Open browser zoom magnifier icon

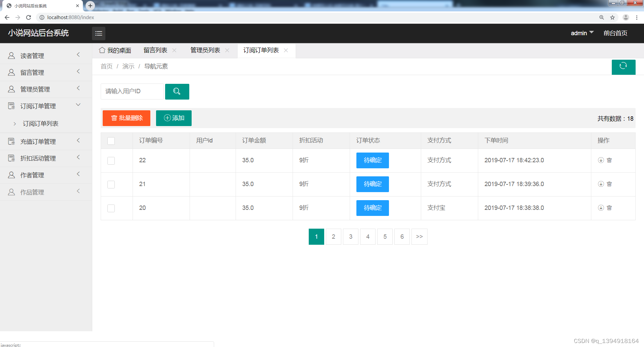click(602, 17)
